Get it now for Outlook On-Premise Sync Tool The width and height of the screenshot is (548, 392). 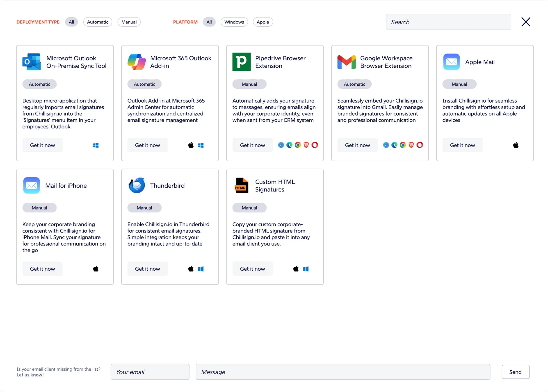(43, 145)
